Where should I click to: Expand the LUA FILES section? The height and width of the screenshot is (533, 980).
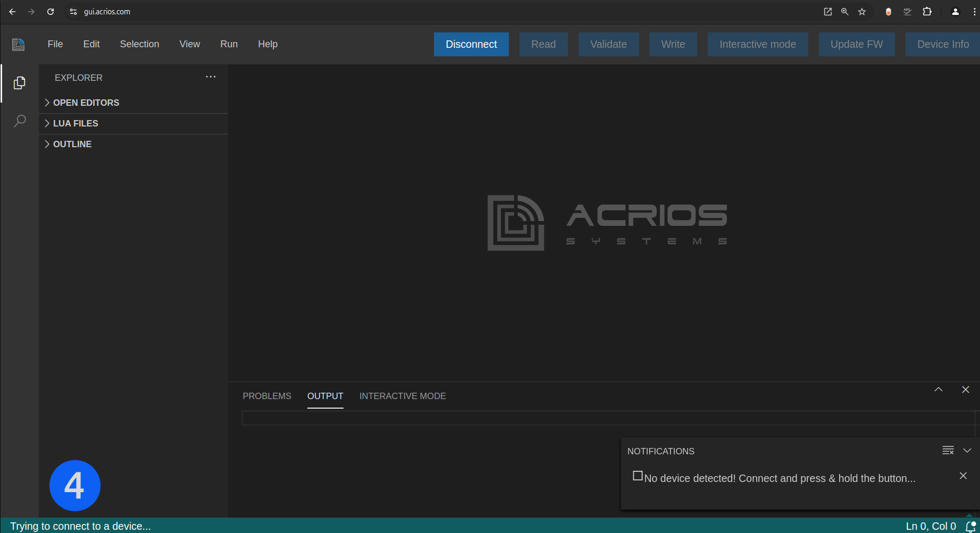tap(76, 123)
